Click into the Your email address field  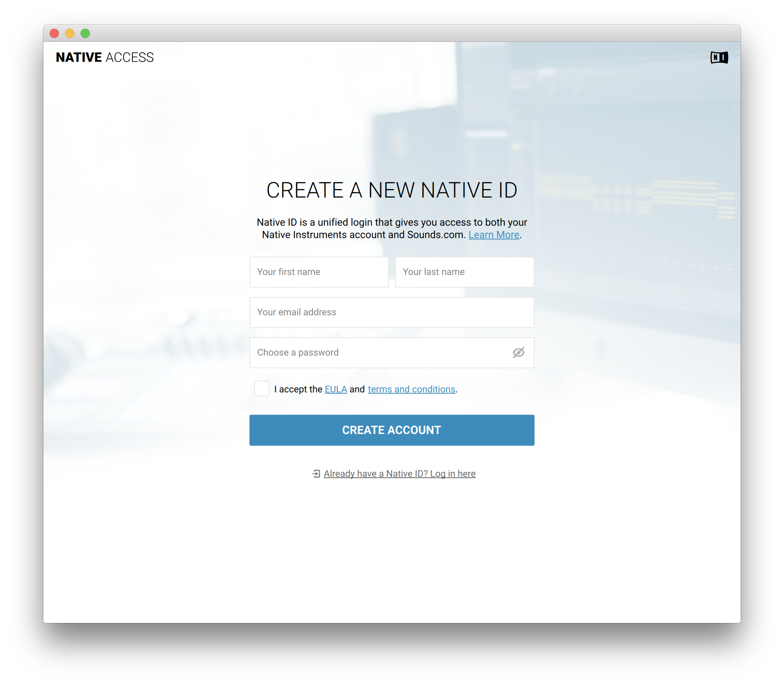pos(392,312)
